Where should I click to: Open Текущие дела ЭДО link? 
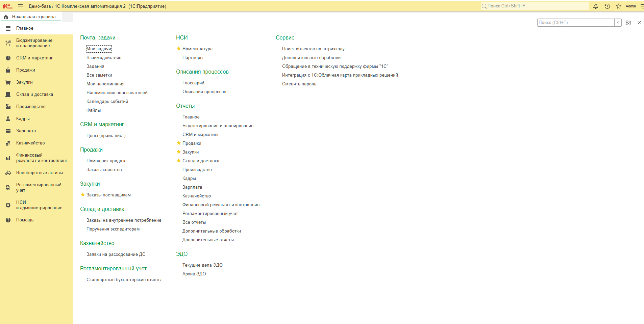tap(202, 265)
